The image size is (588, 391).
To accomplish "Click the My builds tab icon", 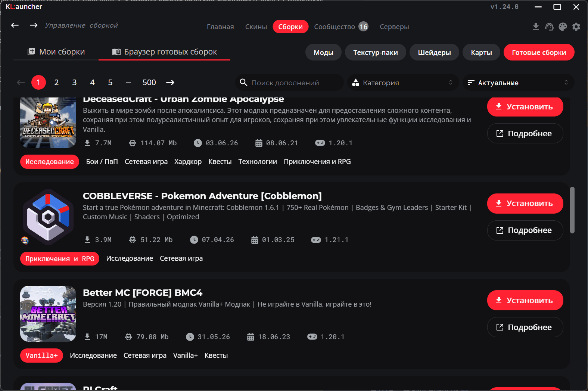I will pos(31,52).
